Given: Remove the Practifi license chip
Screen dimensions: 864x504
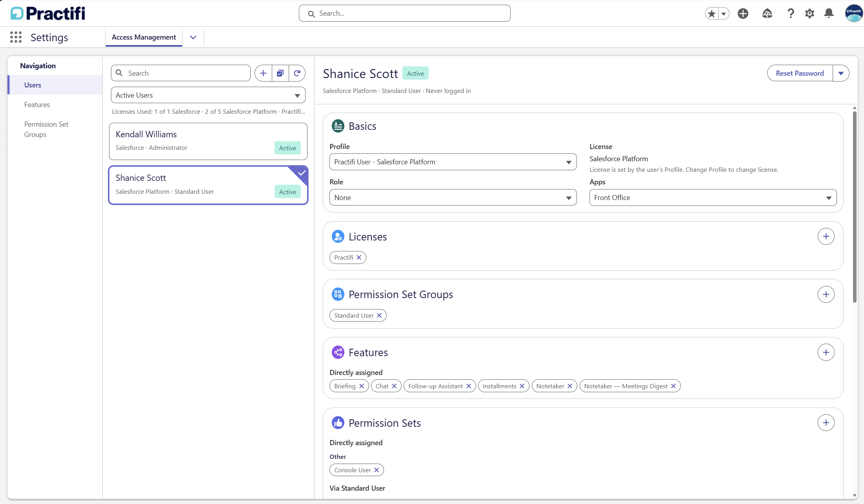Looking at the screenshot, I should [x=359, y=258].
